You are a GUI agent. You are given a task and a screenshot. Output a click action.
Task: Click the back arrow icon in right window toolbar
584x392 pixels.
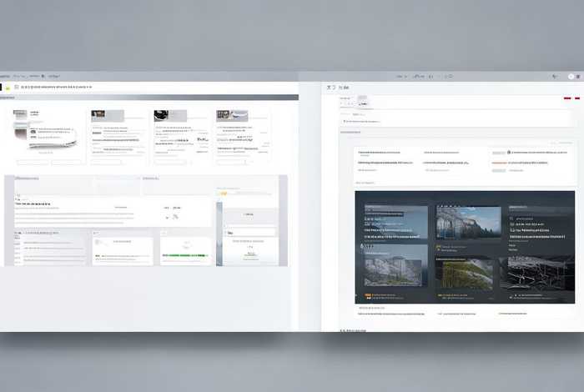coord(330,87)
